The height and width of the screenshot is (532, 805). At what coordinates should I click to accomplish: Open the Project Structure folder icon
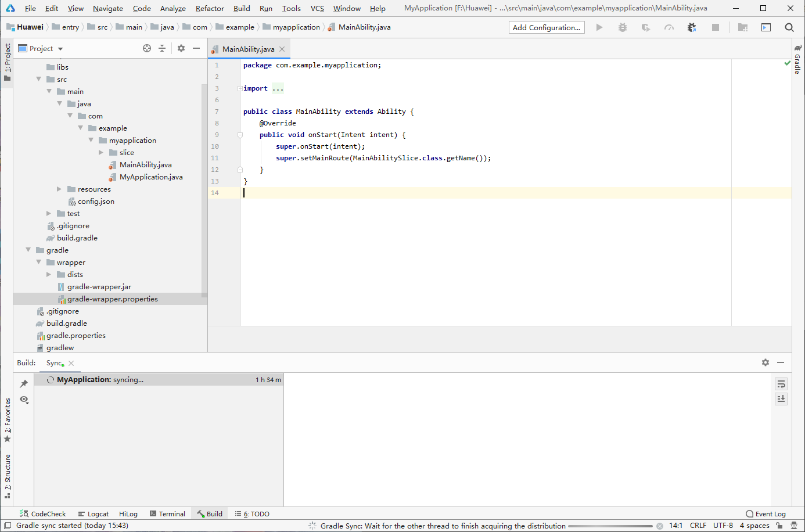tap(743, 27)
